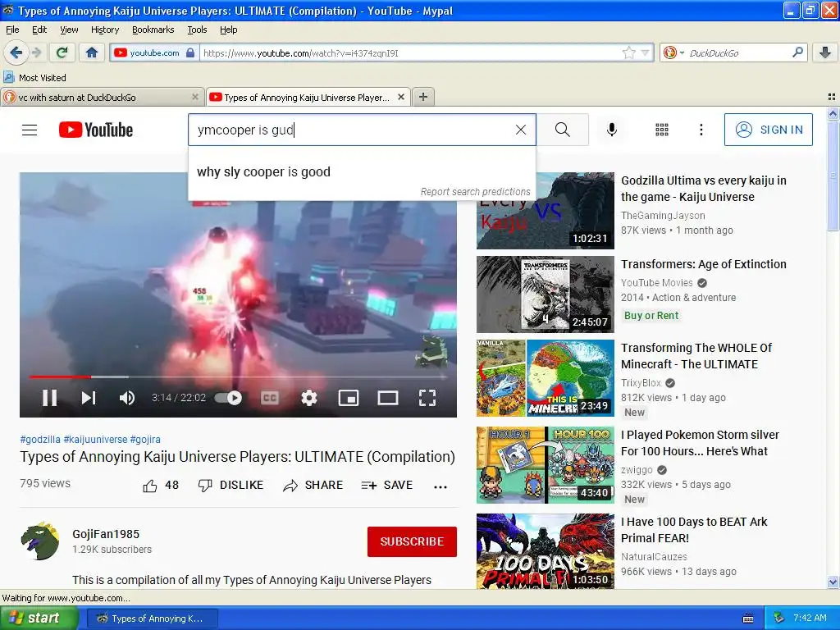840x630 pixels.
Task: Select suggestion 'why sly cooper is good'
Action: pyautogui.click(x=362, y=172)
